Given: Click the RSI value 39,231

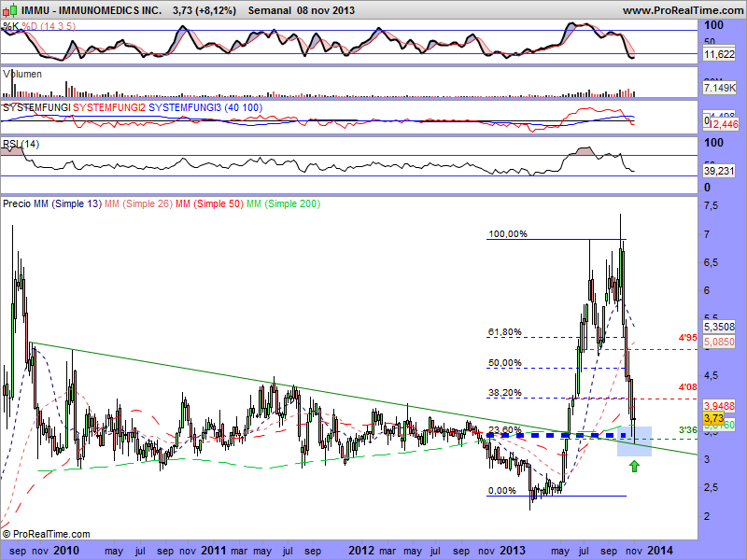Looking at the screenshot, I should [719, 171].
